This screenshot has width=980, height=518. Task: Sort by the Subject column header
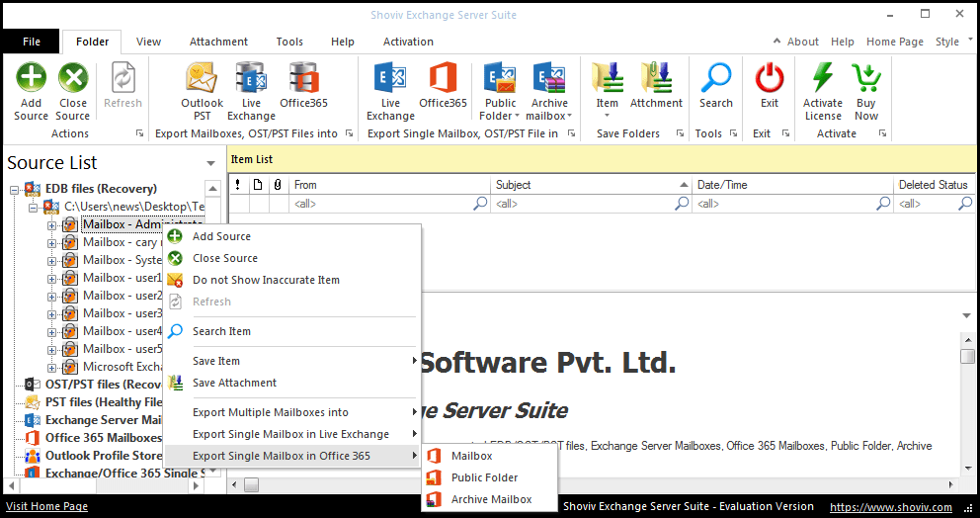pos(591,185)
